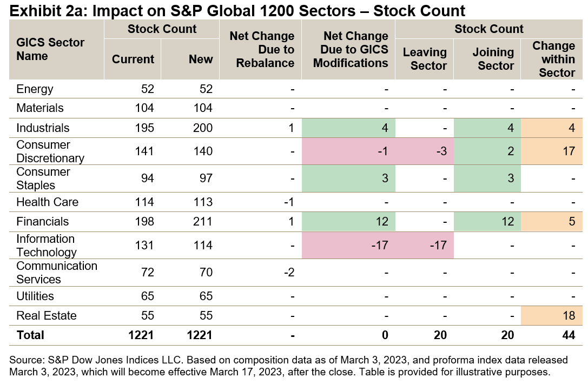Select the Communication Services row label
This screenshot has height=384, width=588.
(x=57, y=273)
